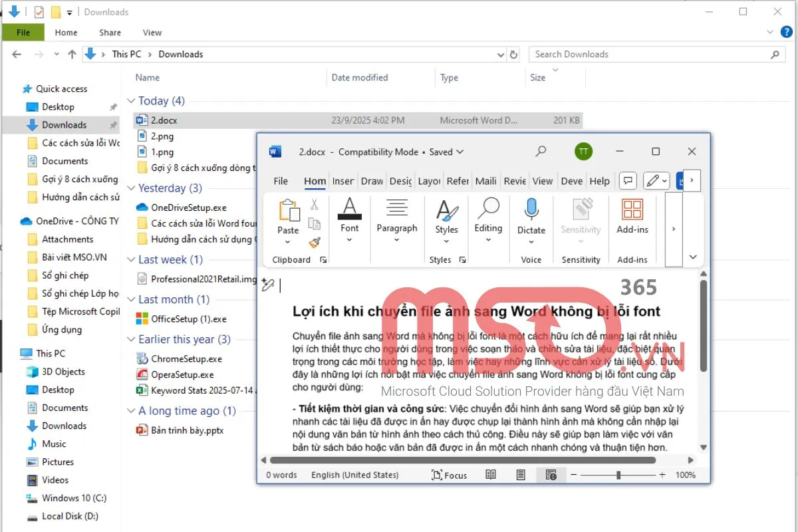
Task: Open the Clipboard dialog launcher
Action: point(323,260)
